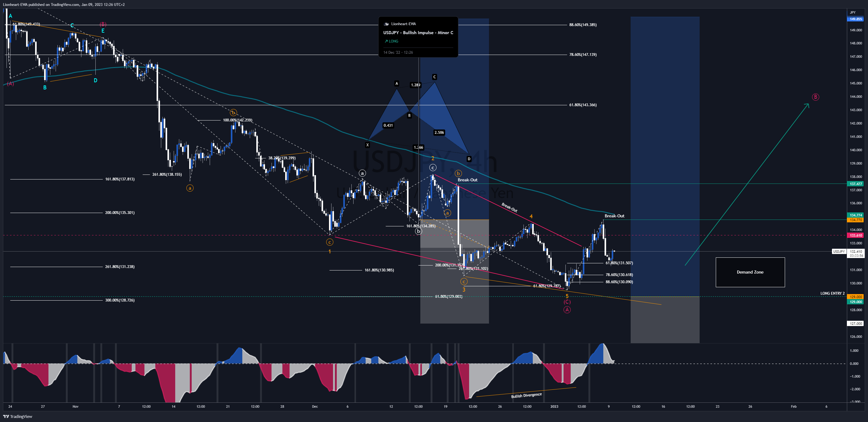
Task: Click the USDJPY symbol tag on the price axis
Action: tap(839, 252)
